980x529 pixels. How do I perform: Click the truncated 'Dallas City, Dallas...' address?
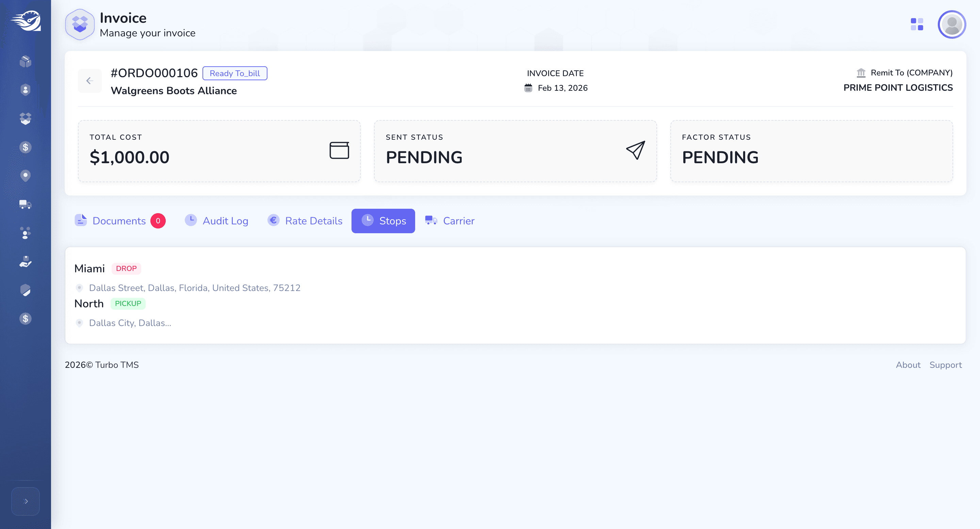[130, 323]
